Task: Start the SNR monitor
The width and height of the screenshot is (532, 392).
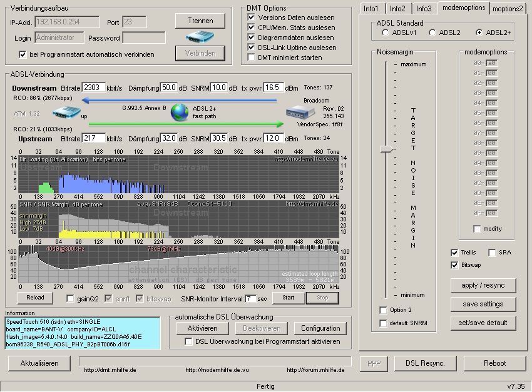Action: pyautogui.click(x=289, y=298)
